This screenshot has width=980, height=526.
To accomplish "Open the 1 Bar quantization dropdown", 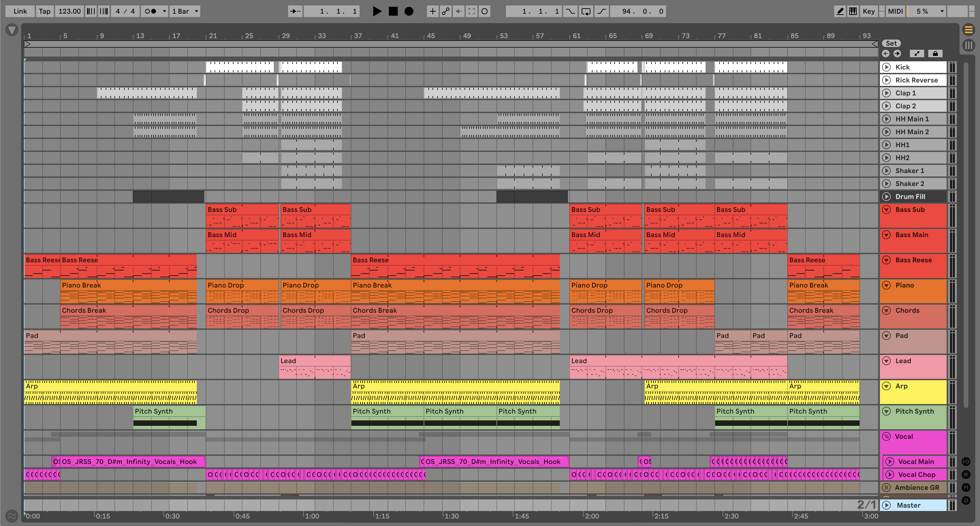I will point(185,11).
